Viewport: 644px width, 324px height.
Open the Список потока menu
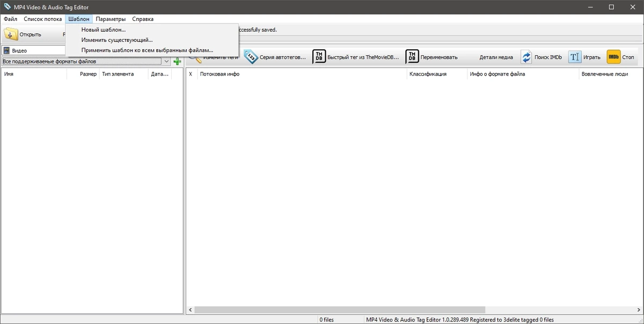pyautogui.click(x=42, y=19)
